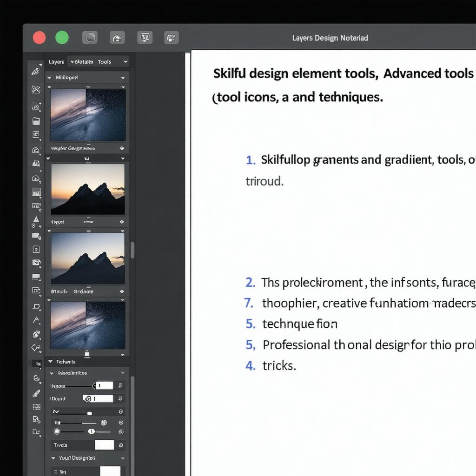Toggle the diamond marker below the top galaxy thumbnail
The height and width of the screenshot is (476, 476).
[x=122, y=148]
